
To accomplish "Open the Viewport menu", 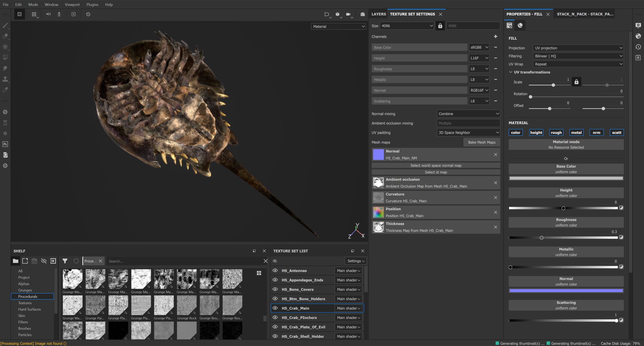I will coord(72,4).
